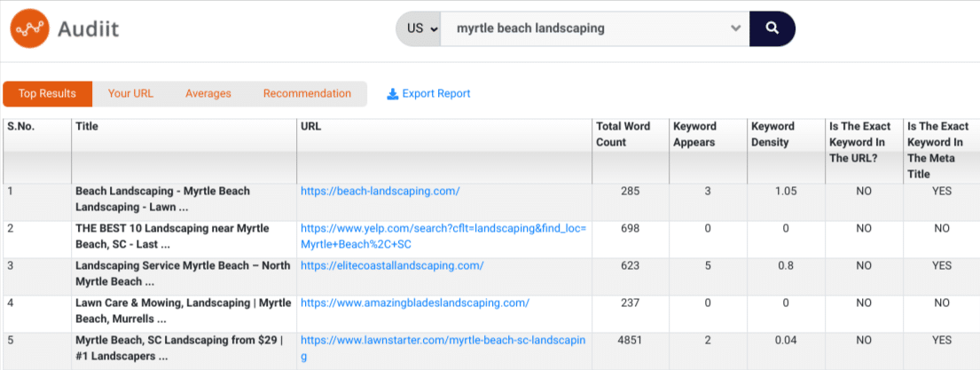This screenshot has height=370, width=980.
Task: Open the US country dropdown
Action: coord(419,28)
